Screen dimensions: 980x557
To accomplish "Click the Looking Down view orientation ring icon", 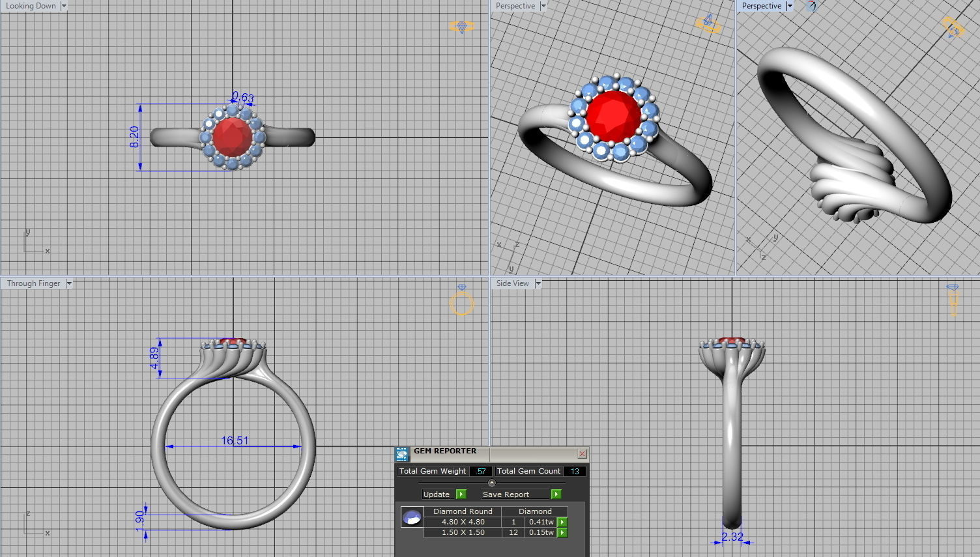I will (461, 27).
